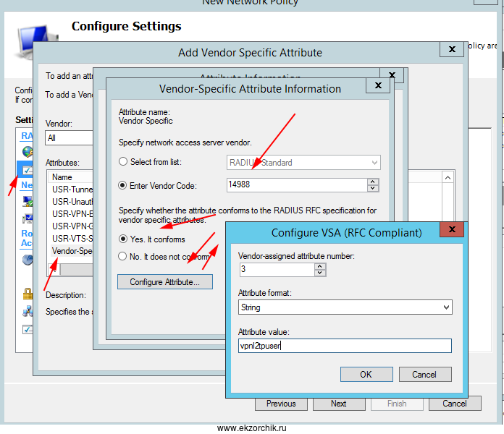Click the networked computers icon below the padlock
This screenshot has width=504, height=434.
[28, 312]
